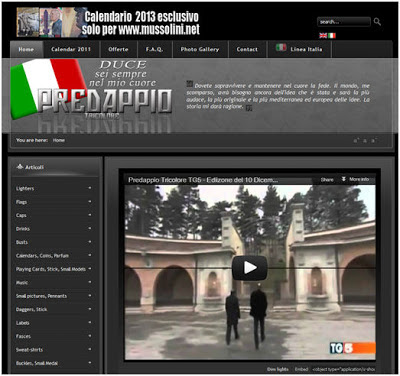The image size is (400, 376).
Task: Expand the Flags category arrow
Action: [90, 201]
